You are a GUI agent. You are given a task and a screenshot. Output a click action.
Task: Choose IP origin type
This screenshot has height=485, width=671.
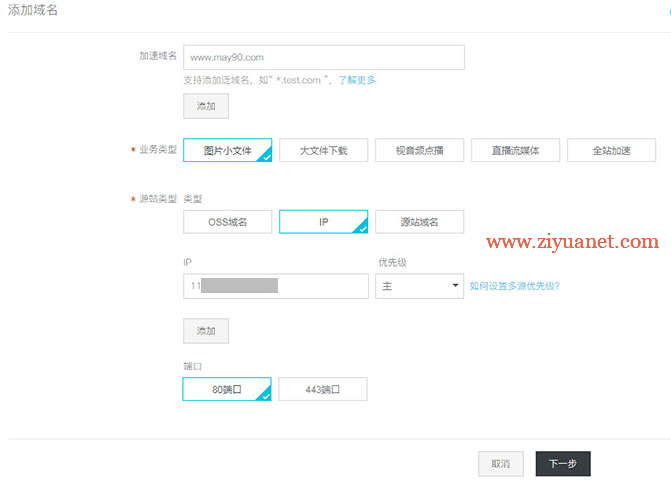tap(324, 222)
